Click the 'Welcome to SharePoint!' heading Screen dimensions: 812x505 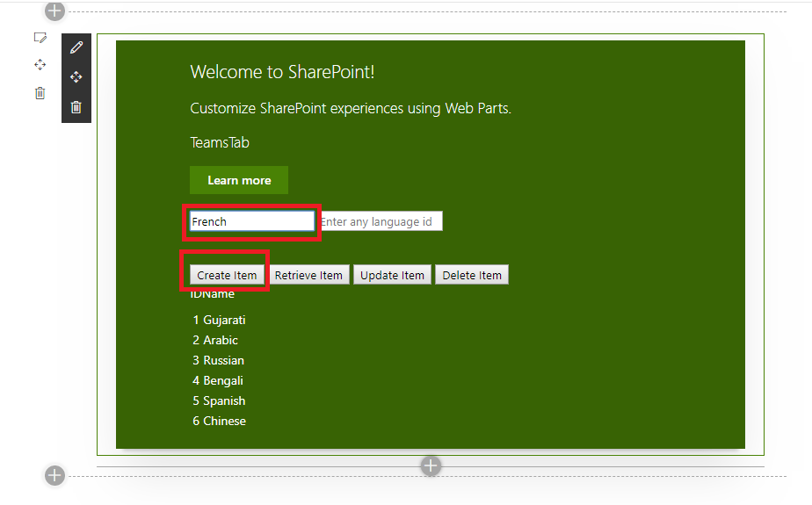282,72
